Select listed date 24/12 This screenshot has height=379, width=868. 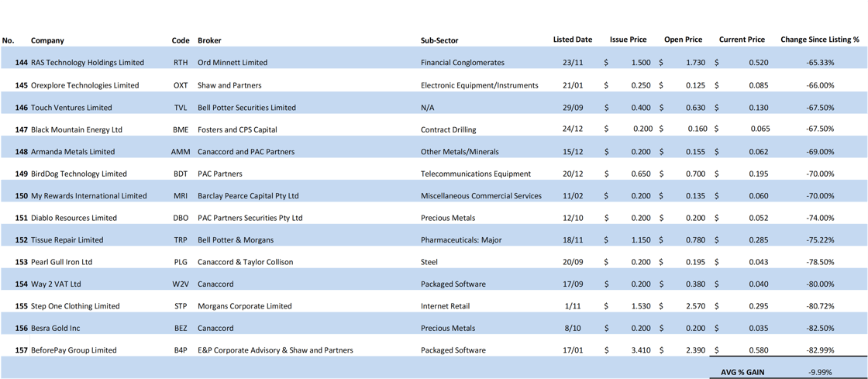pyautogui.click(x=573, y=129)
